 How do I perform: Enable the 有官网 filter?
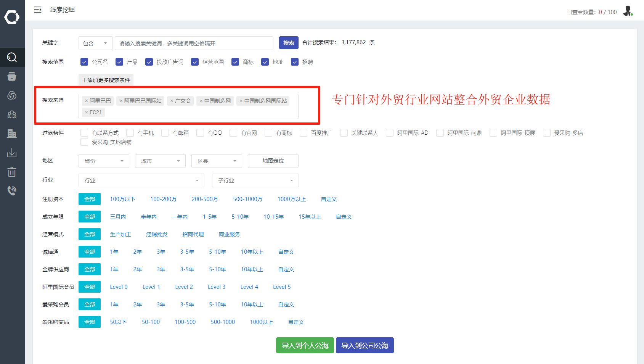(x=233, y=133)
